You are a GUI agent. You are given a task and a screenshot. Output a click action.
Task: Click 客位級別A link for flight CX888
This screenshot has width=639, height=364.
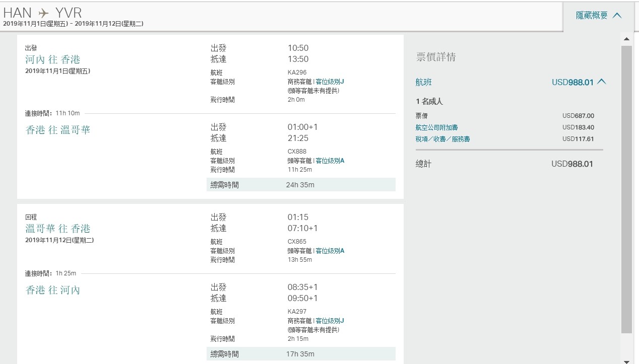[x=330, y=161]
